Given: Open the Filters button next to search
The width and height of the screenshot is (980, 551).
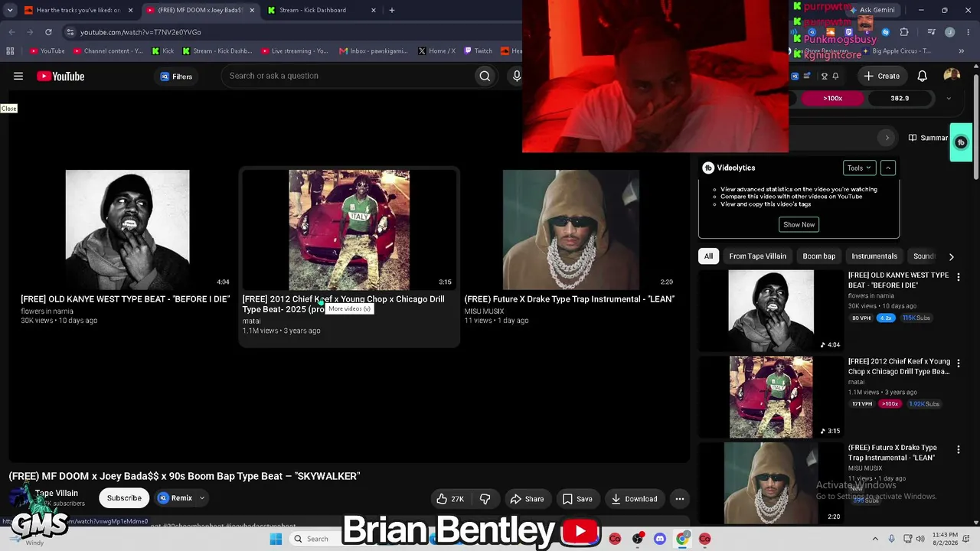Looking at the screenshot, I should click(176, 77).
